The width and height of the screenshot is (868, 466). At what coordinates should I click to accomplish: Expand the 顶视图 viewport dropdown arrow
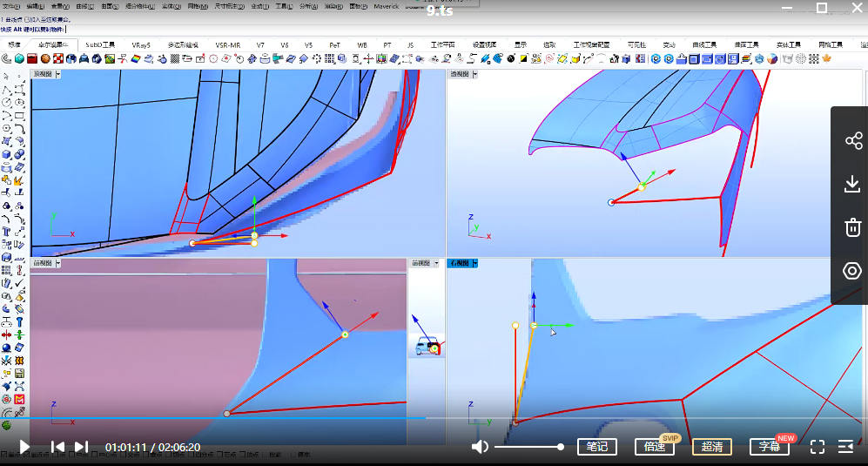pyautogui.click(x=58, y=75)
